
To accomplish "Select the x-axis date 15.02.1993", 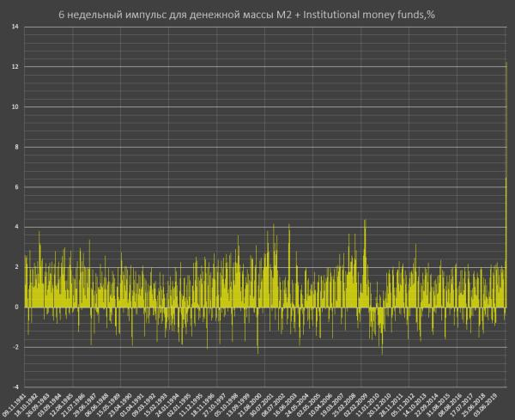I will pyautogui.click(x=157, y=405).
